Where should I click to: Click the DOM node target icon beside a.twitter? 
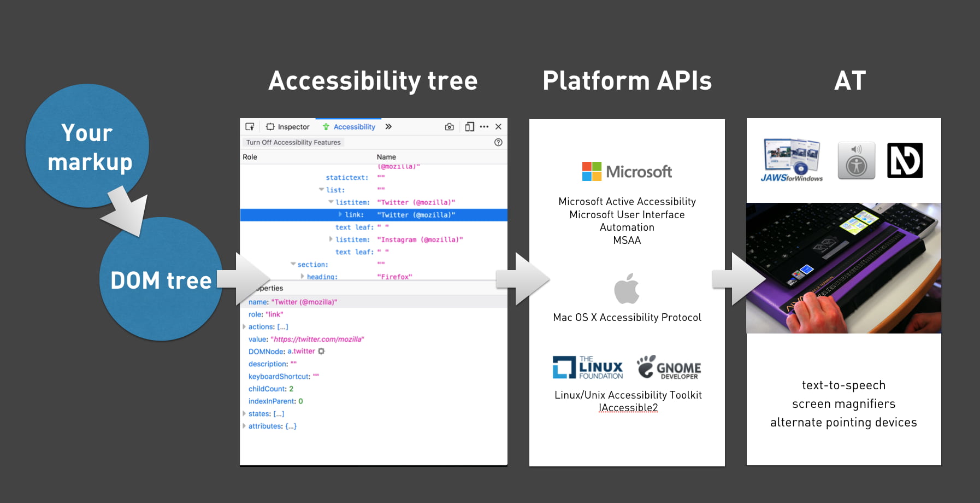[321, 351]
